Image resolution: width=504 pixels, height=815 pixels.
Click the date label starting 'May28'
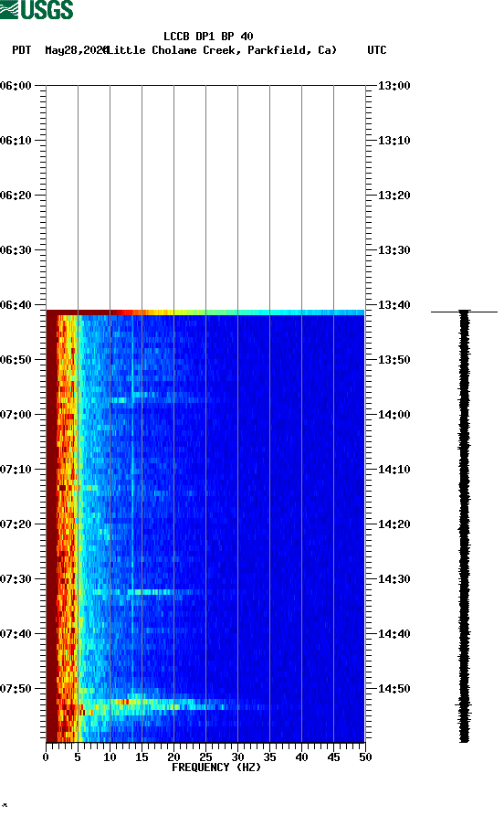[x=77, y=50]
